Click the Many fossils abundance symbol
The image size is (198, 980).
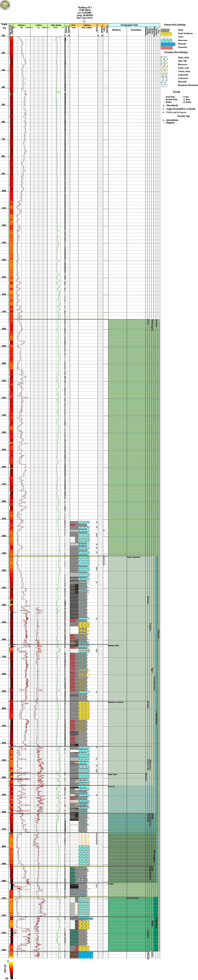pyautogui.click(x=184, y=100)
